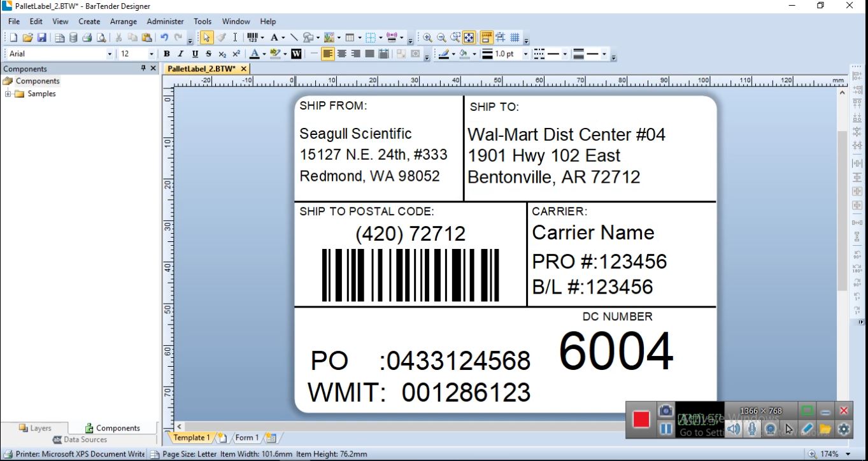
Task: Open the zoom level 174% dropdown
Action: click(848, 454)
